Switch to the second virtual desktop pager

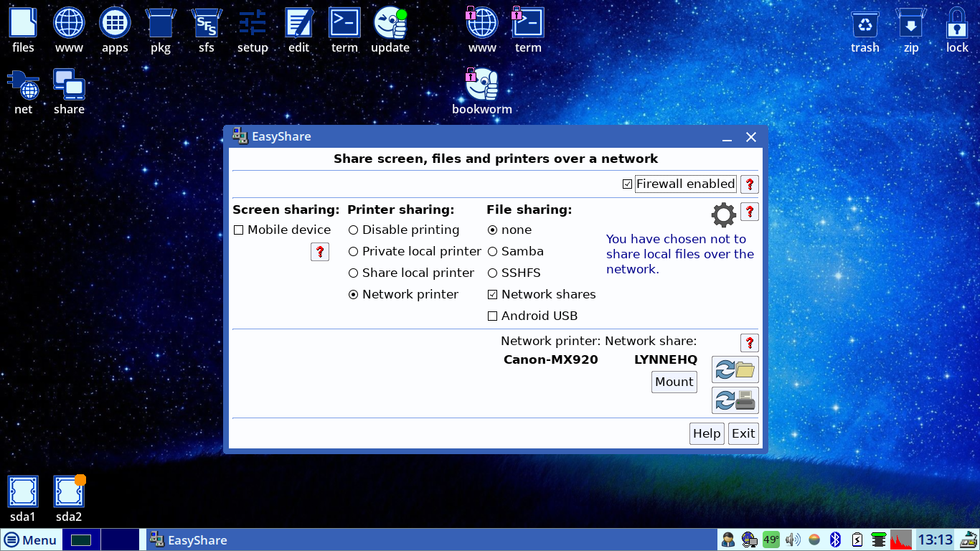[x=119, y=540]
